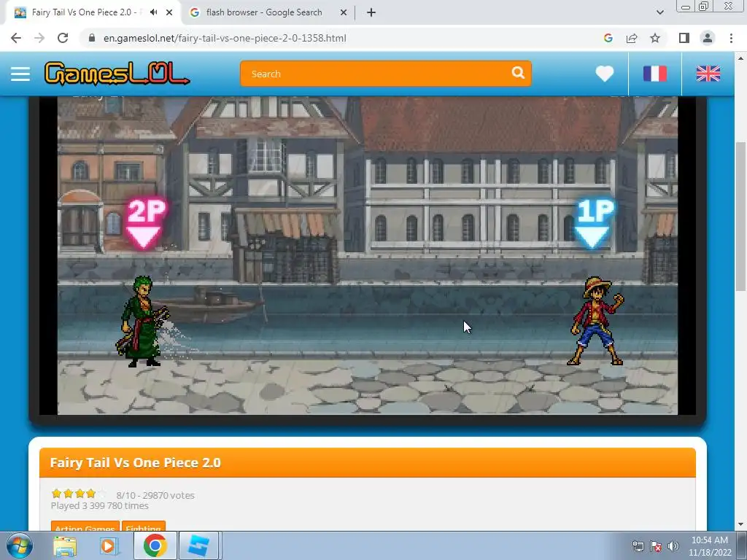This screenshot has height=560, width=747.
Task: Open the Fighting category tag
Action: (144, 526)
